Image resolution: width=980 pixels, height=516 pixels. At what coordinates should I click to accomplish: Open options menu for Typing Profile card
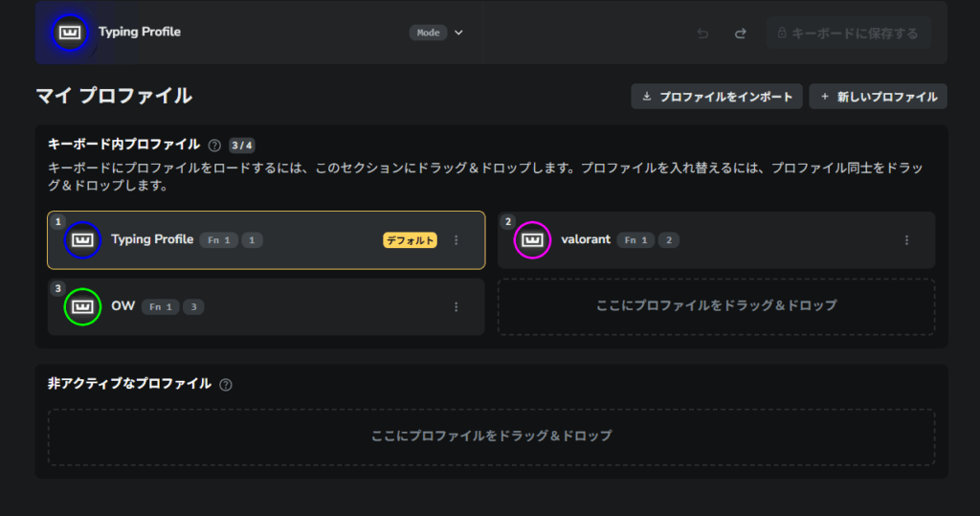point(457,240)
